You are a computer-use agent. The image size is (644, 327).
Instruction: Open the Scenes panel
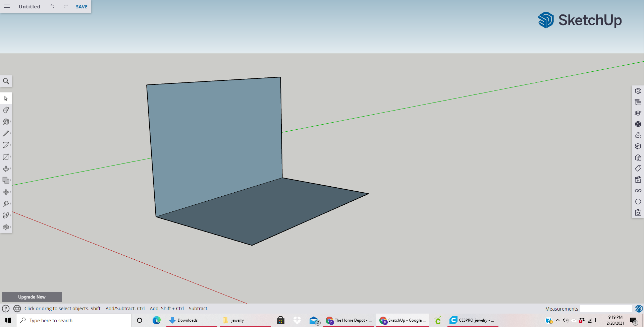pos(638,179)
